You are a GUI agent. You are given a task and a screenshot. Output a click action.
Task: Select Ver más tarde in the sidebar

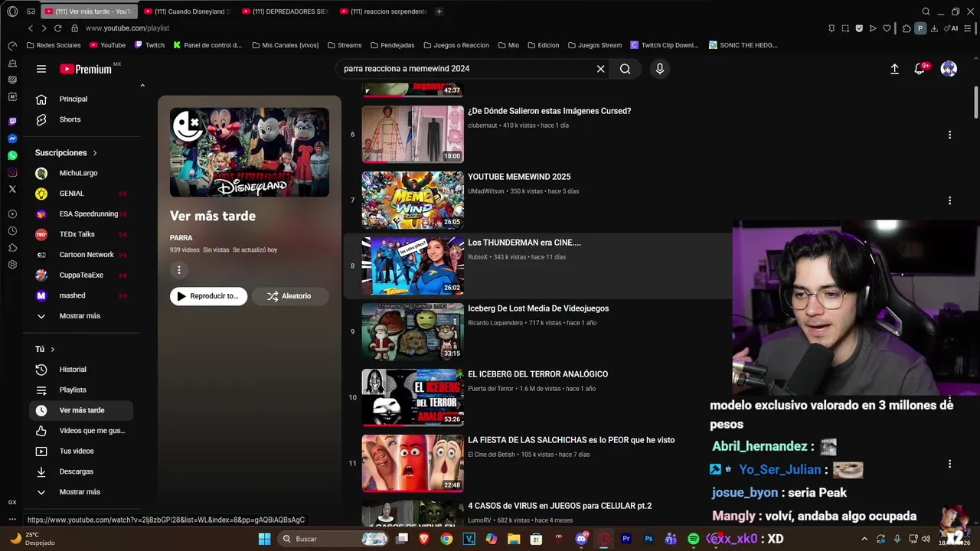coord(81,410)
